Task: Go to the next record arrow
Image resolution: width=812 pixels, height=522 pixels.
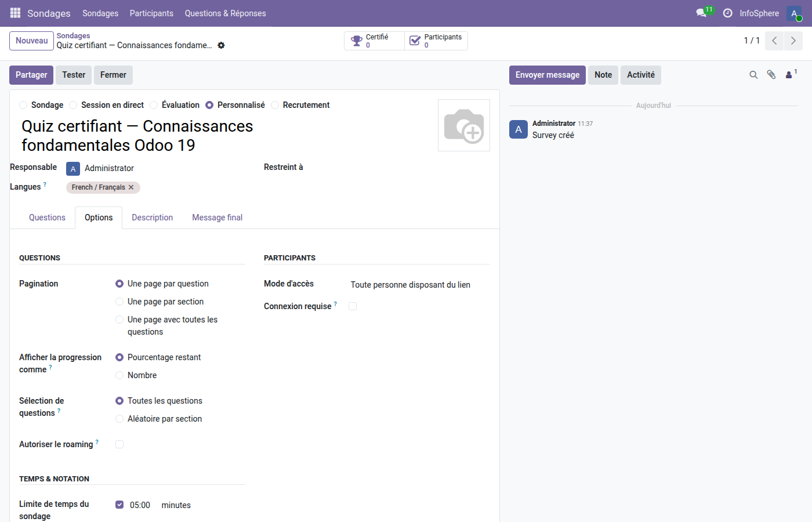Action: [793, 41]
